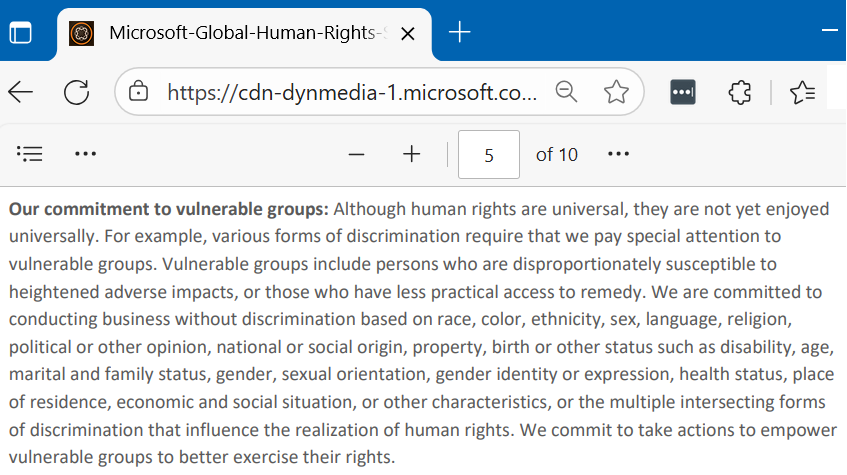Open the browser zoom-out magnifier
This screenshot has height=475, width=847.
pyautogui.click(x=566, y=91)
